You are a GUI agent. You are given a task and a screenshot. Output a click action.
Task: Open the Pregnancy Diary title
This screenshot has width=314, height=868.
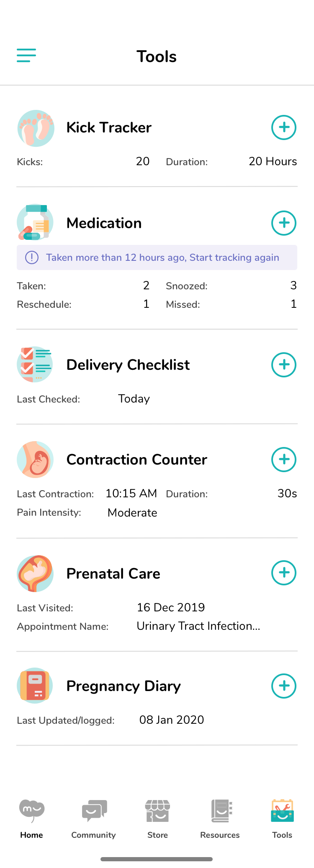(124, 686)
